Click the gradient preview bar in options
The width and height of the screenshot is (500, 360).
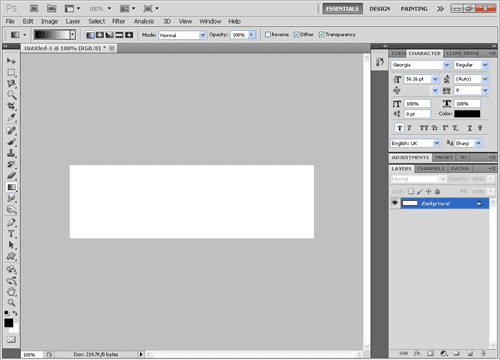tap(52, 35)
